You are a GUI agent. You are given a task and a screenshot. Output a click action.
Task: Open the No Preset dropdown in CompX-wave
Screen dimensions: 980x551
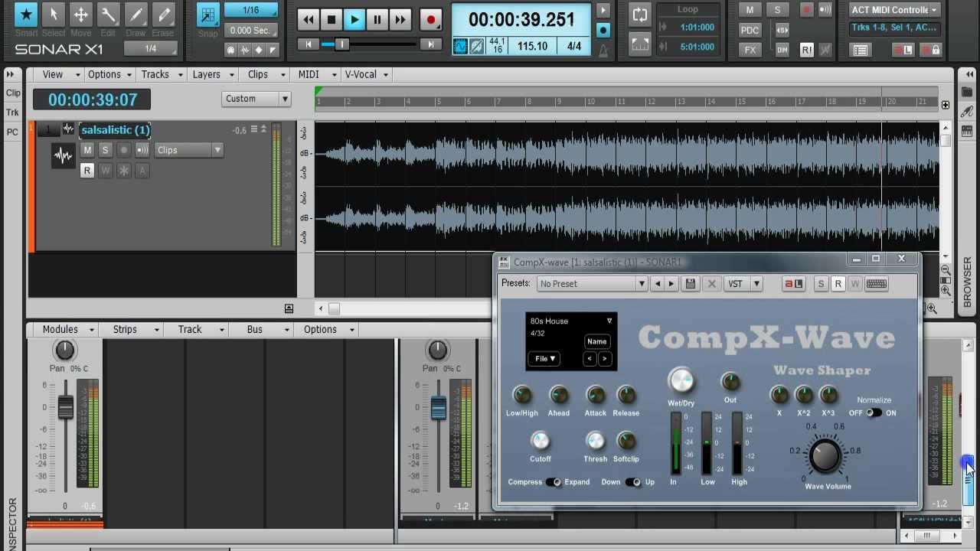tap(592, 284)
